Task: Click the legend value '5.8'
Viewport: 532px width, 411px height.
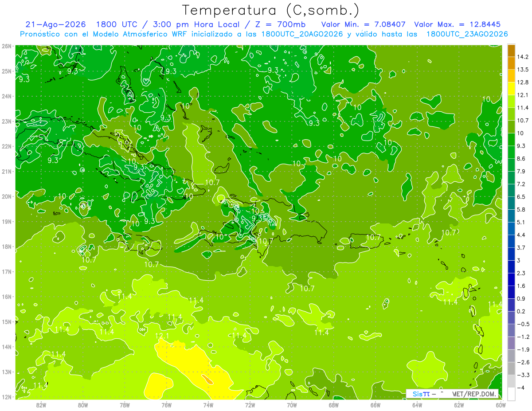Action: (521, 210)
